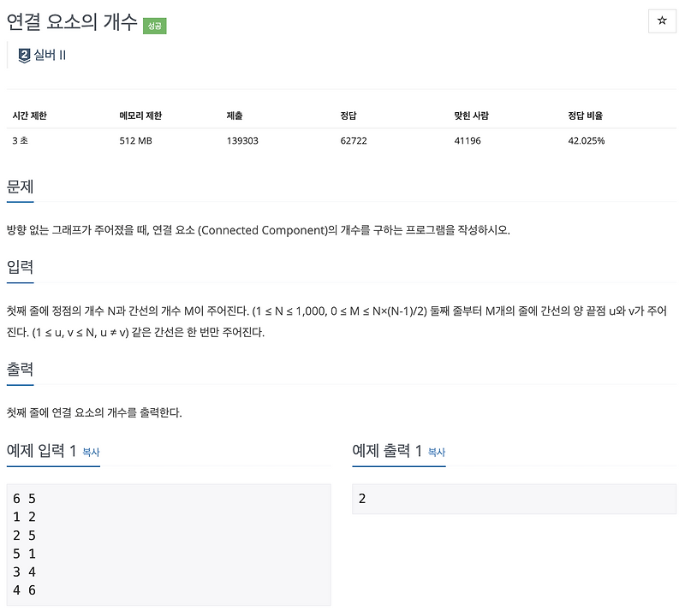Click the 정답 비율 column header
The image size is (685, 616).
point(587,116)
